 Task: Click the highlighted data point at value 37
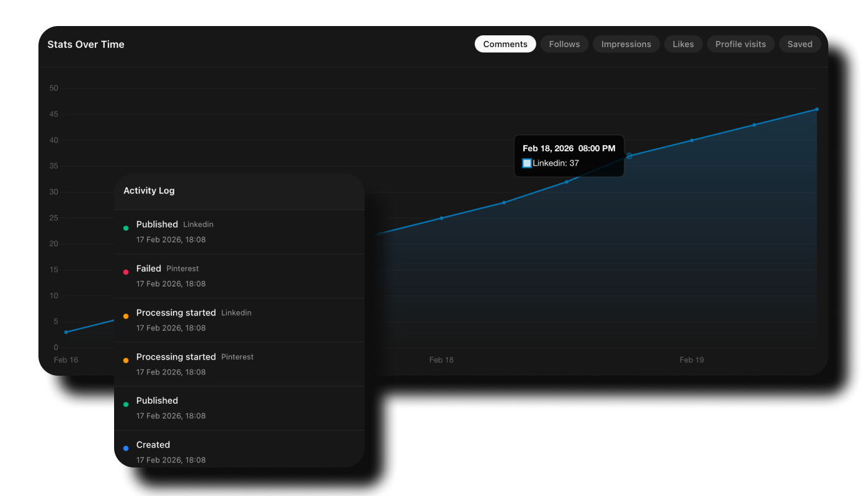point(629,156)
